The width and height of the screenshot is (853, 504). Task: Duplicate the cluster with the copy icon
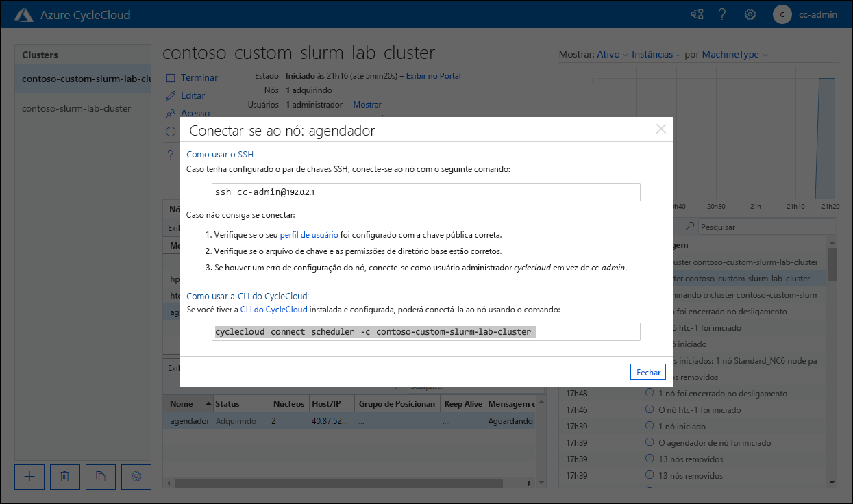point(101,477)
